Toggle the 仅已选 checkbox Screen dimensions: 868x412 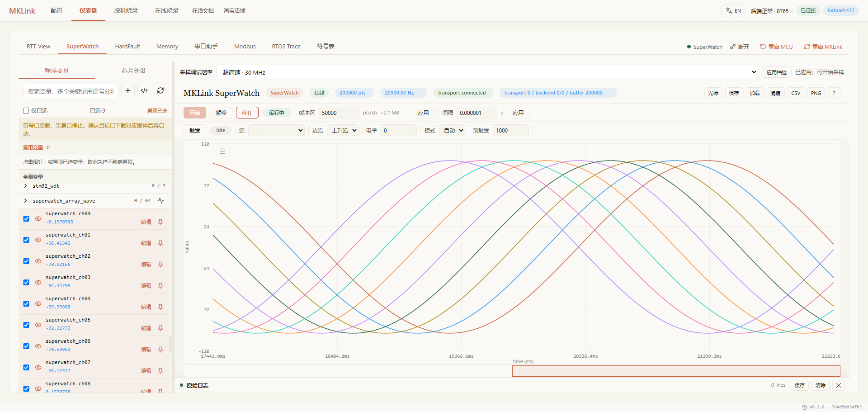point(26,111)
